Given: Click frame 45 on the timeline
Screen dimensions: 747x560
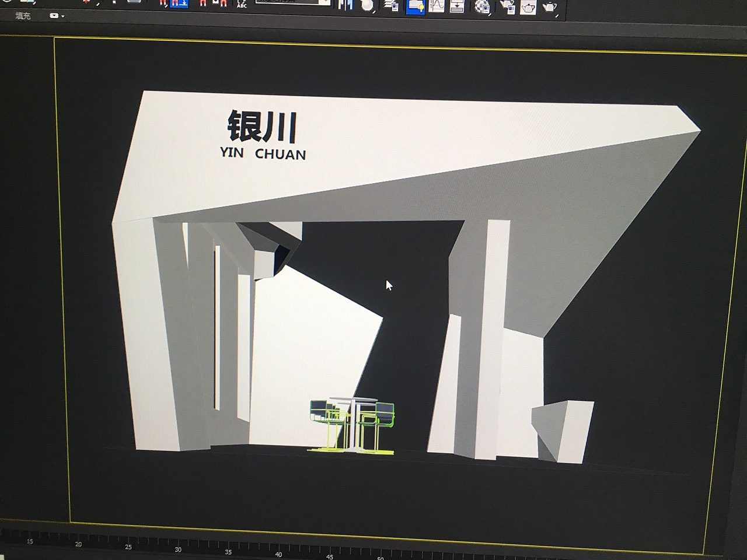Looking at the screenshot, I should 330,556.
